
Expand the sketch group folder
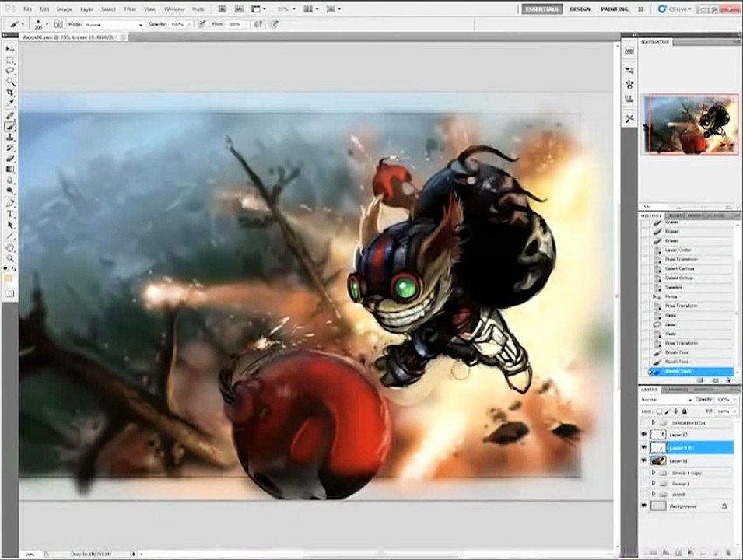tap(654, 494)
